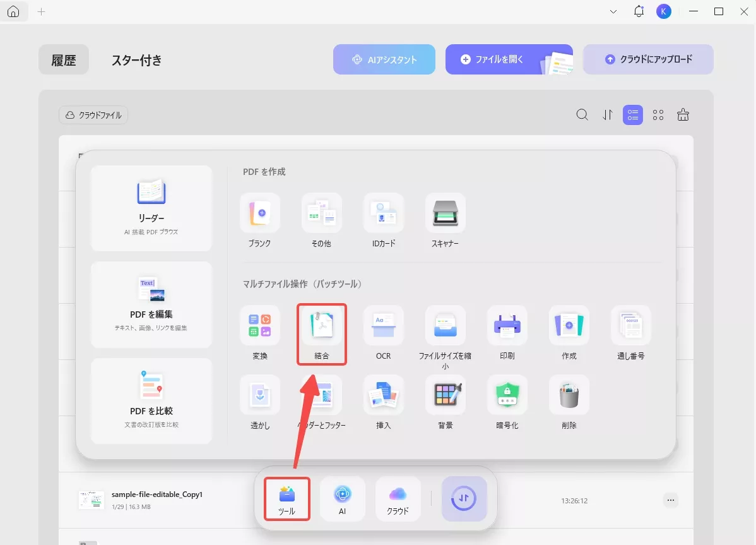The height and width of the screenshot is (545, 756).
Task: Switch to the スター付き tab
Action: coord(137,60)
